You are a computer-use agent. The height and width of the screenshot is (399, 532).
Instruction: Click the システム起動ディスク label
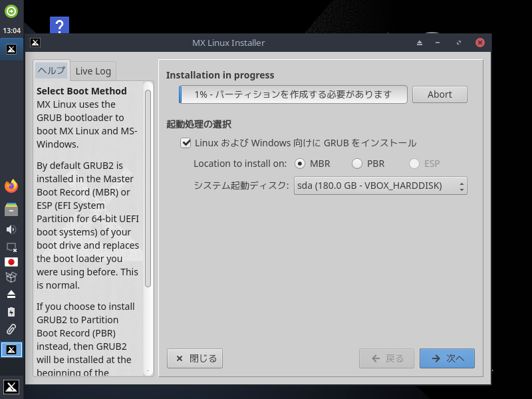point(241,186)
